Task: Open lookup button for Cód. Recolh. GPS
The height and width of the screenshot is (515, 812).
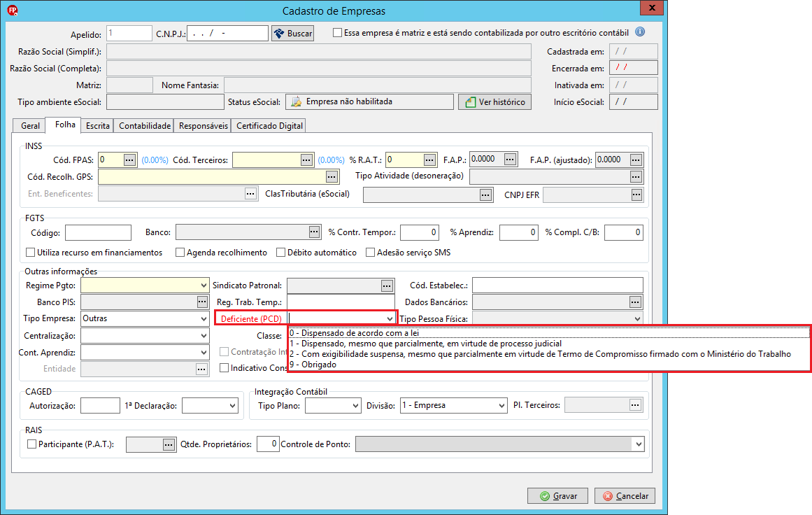Action: (332, 177)
